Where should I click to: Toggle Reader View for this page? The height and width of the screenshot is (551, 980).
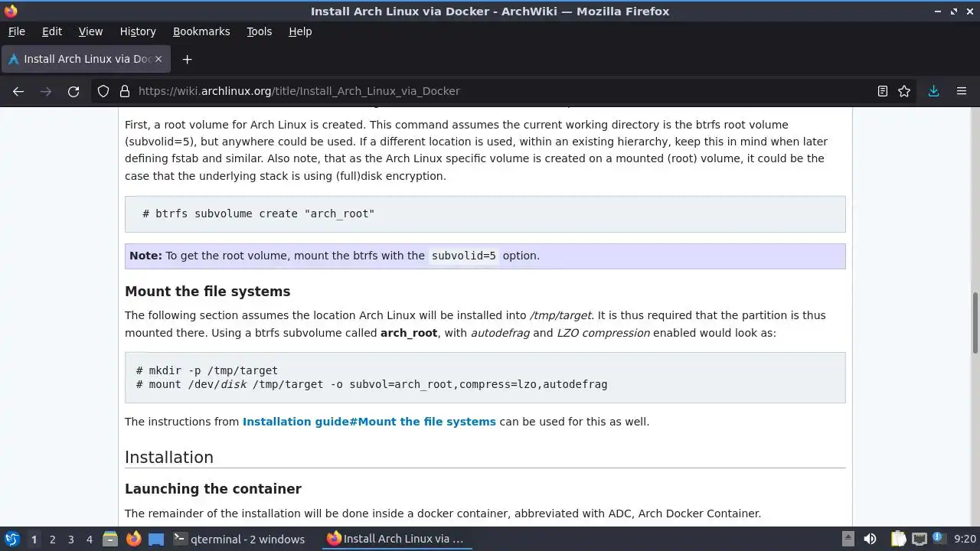click(x=882, y=91)
